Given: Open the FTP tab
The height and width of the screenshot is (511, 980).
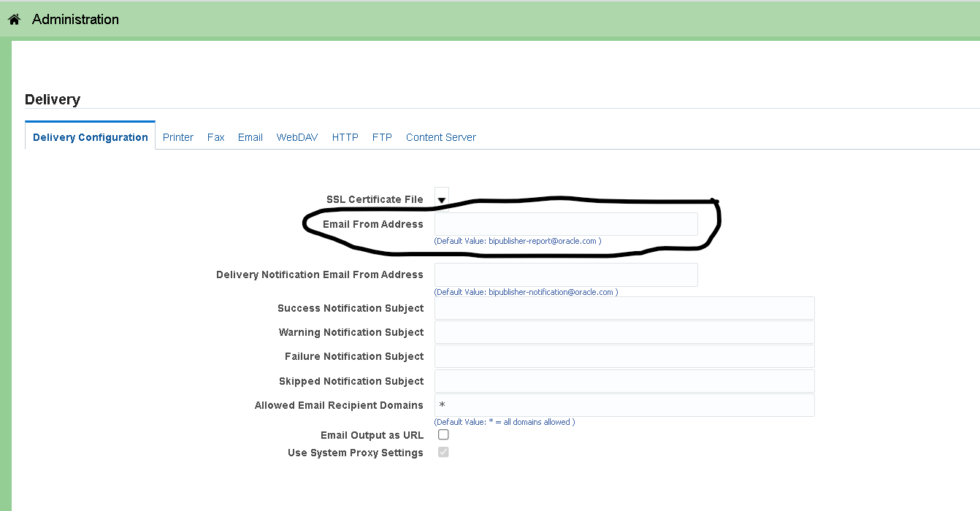Looking at the screenshot, I should (x=382, y=137).
